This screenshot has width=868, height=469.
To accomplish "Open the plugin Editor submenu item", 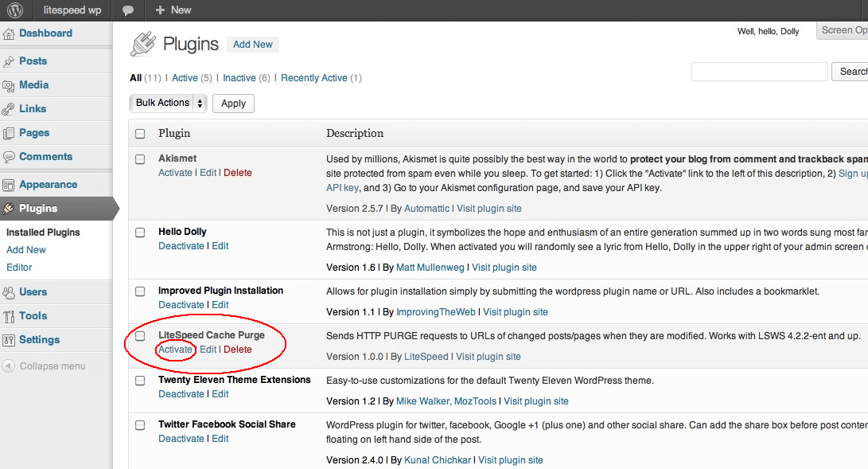I will (19, 267).
